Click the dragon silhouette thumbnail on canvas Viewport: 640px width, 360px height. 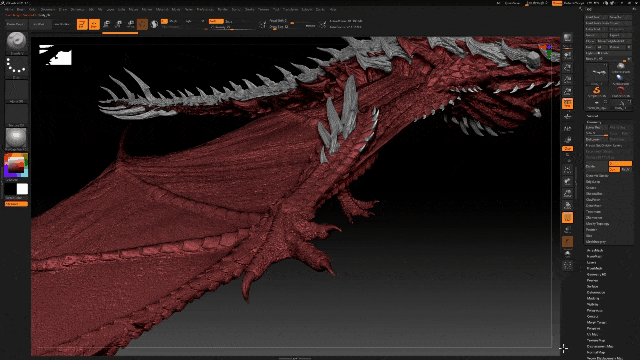(x=55, y=55)
